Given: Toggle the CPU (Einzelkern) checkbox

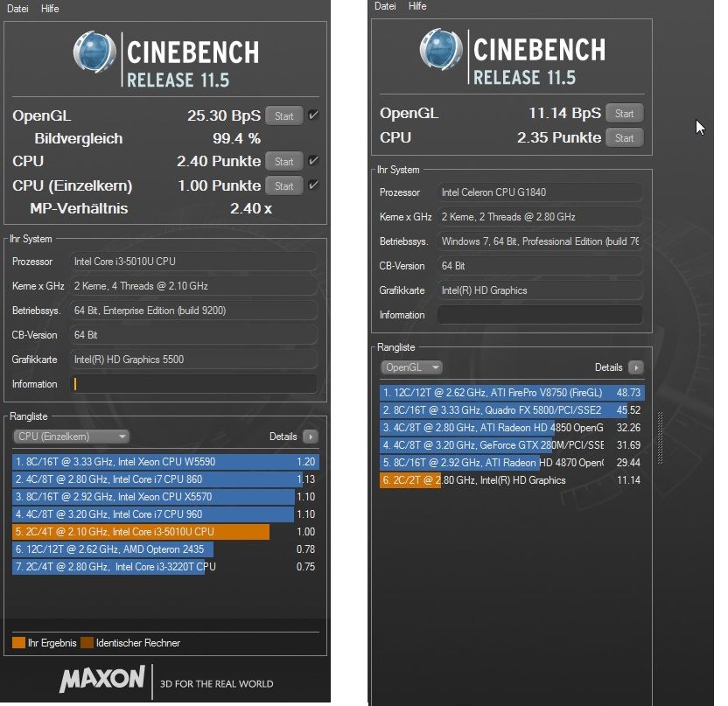Looking at the screenshot, I should pyautogui.click(x=313, y=185).
